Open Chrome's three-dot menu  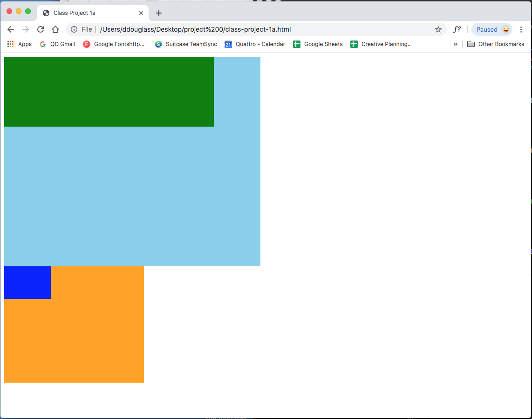pos(521,29)
